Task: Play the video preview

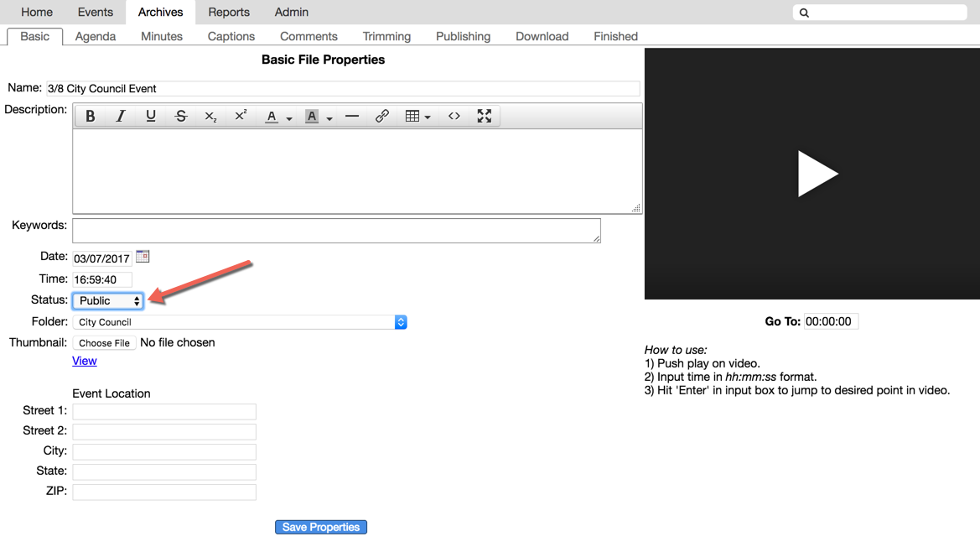Action: point(816,174)
